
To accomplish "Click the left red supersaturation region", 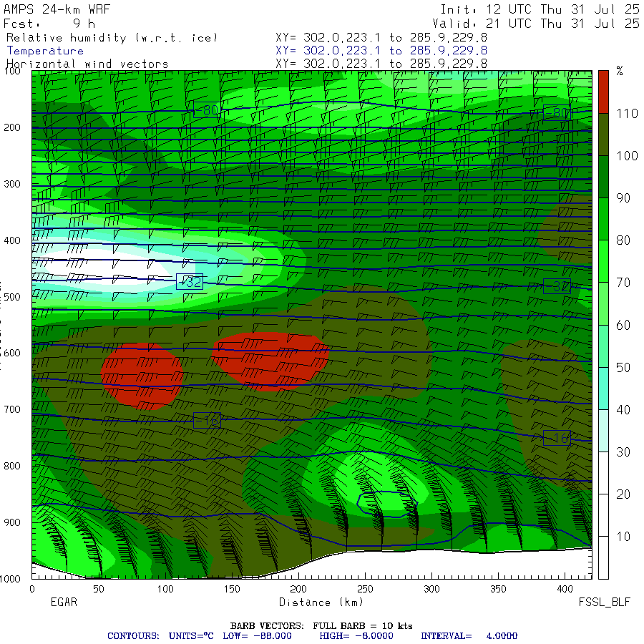I will coord(142,376).
